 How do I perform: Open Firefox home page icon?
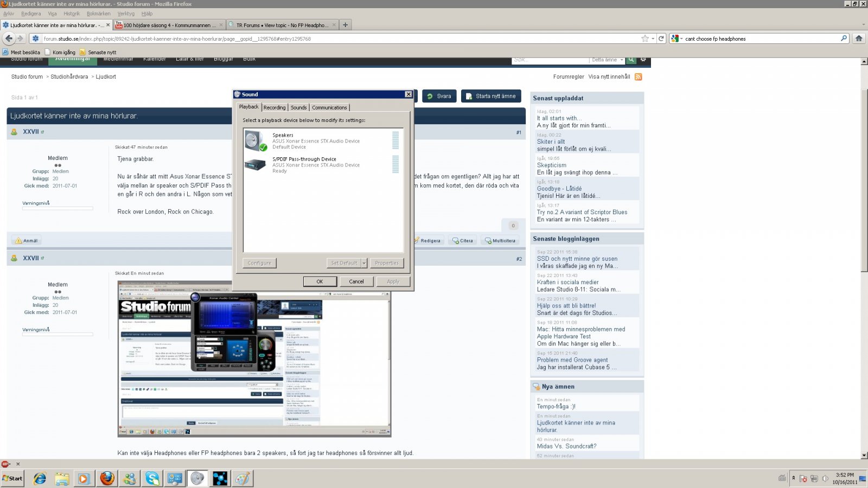[859, 38]
